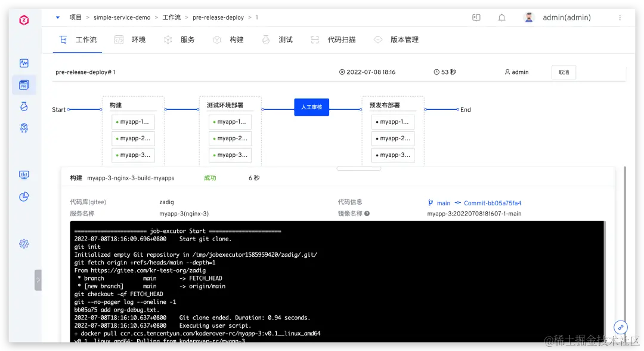Select myapp-3 job in 预发布部署 stage
This screenshot has width=644, height=351.
coord(393,155)
